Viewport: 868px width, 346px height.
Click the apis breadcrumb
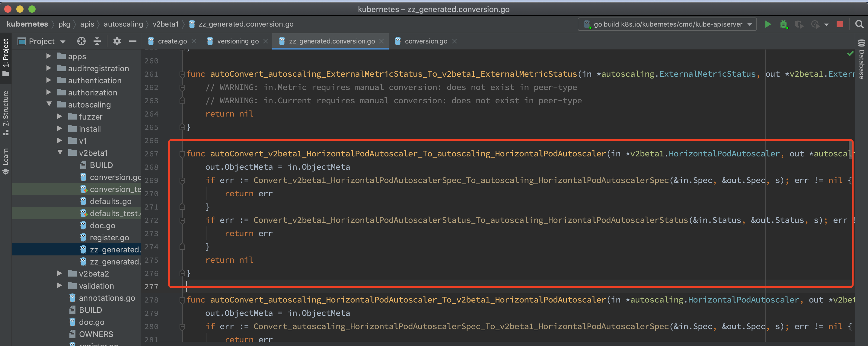87,24
